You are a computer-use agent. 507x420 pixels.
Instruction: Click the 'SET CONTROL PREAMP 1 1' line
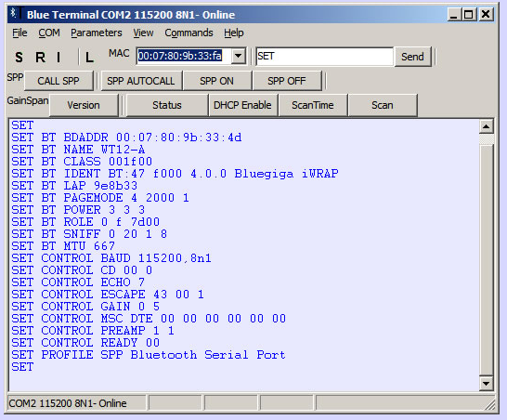pos(93,331)
